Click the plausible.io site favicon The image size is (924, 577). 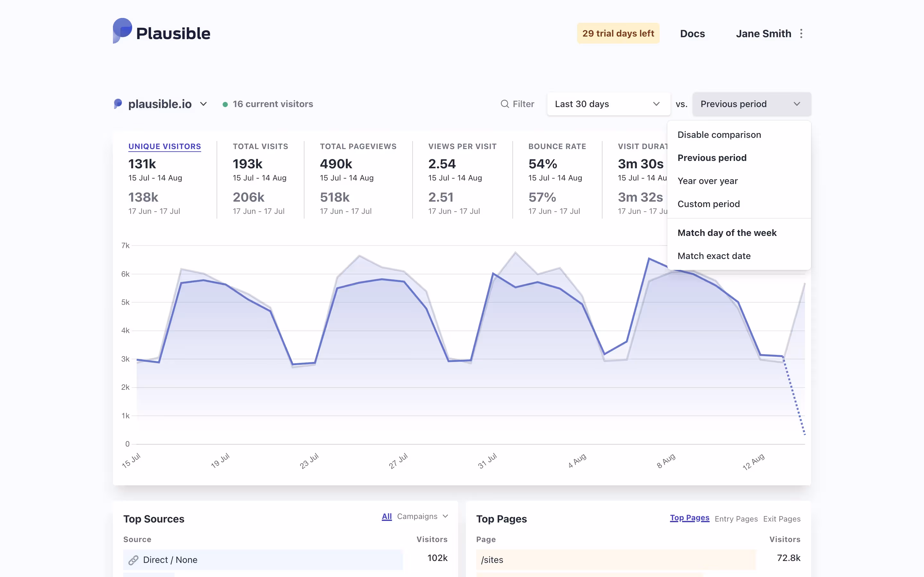click(118, 104)
